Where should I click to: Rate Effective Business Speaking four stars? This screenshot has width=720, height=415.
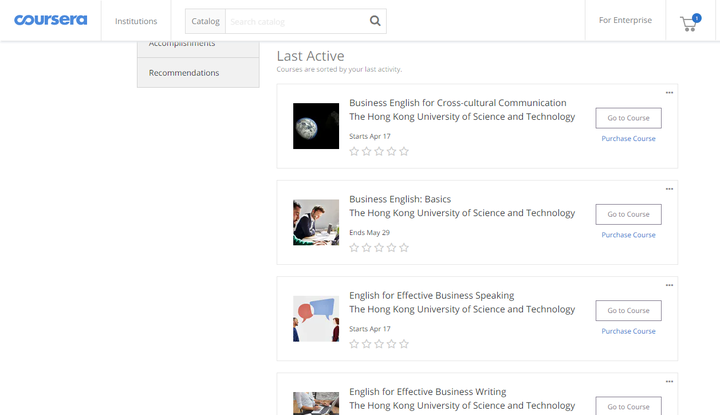coord(391,344)
